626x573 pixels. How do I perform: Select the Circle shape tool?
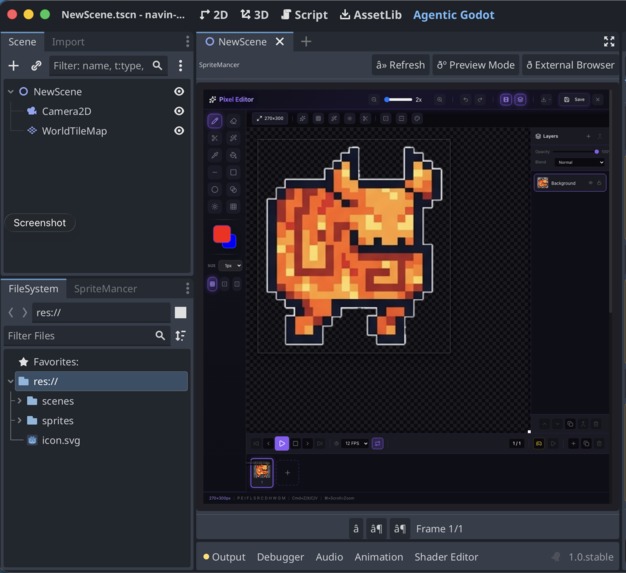(214, 190)
